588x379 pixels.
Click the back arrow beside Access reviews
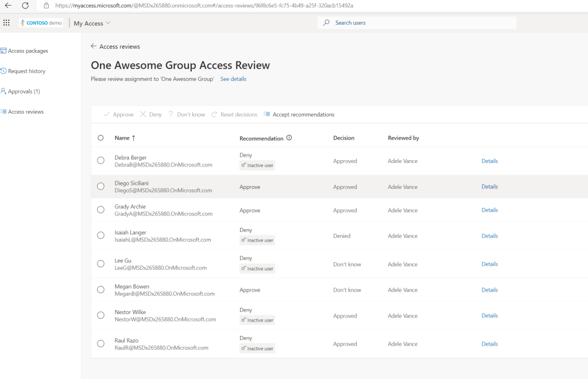94,47
